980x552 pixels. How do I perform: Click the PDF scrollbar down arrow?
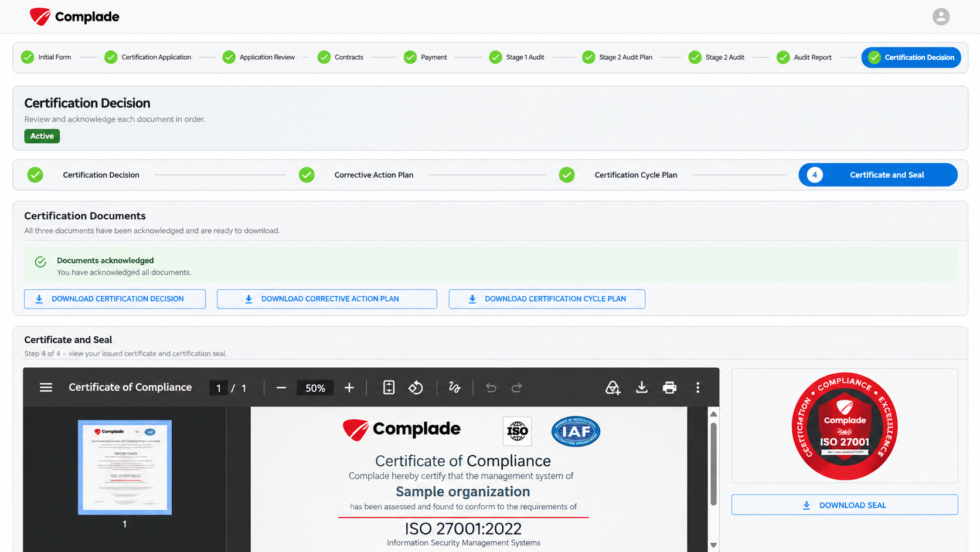(713, 545)
